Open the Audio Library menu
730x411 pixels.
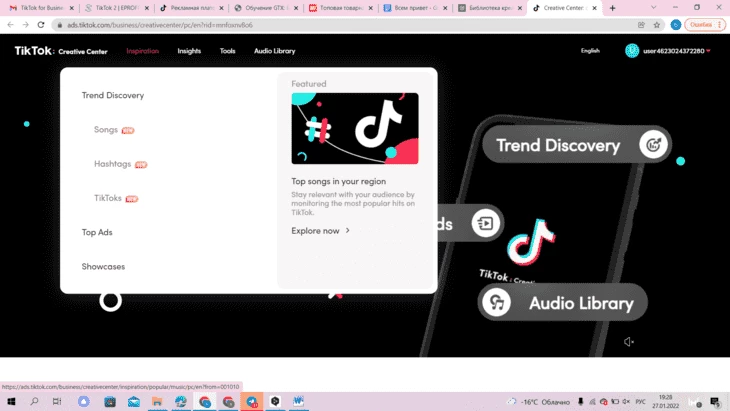click(275, 51)
